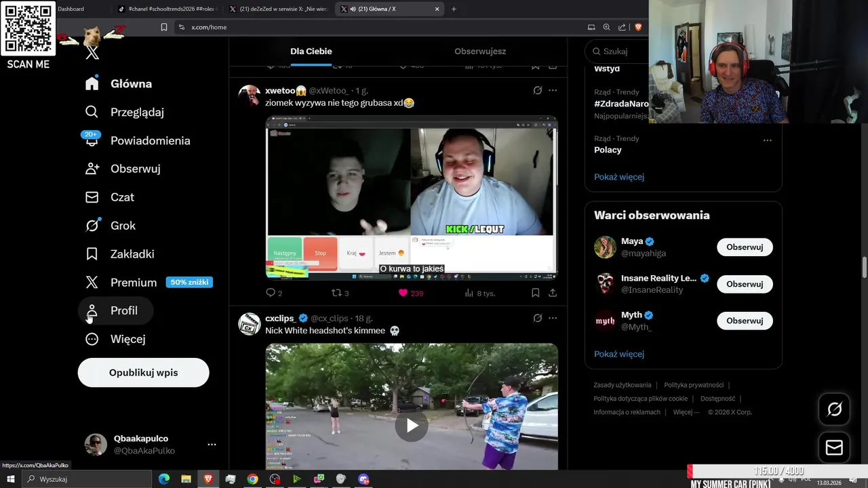Reply to xwetoo post
868x488 pixels.
(274, 293)
